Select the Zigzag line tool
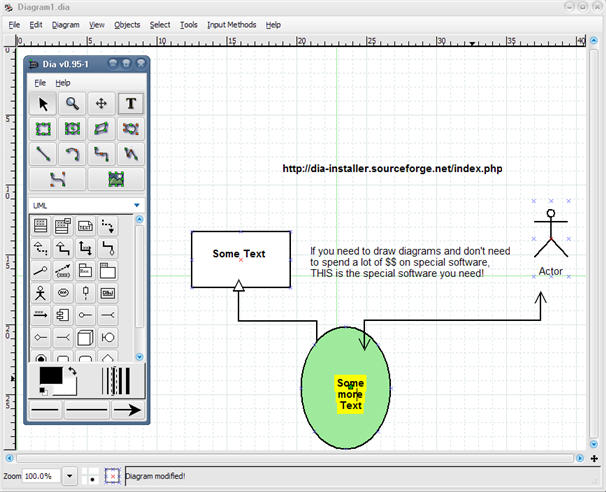The width and height of the screenshot is (606, 492). tap(101, 154)
